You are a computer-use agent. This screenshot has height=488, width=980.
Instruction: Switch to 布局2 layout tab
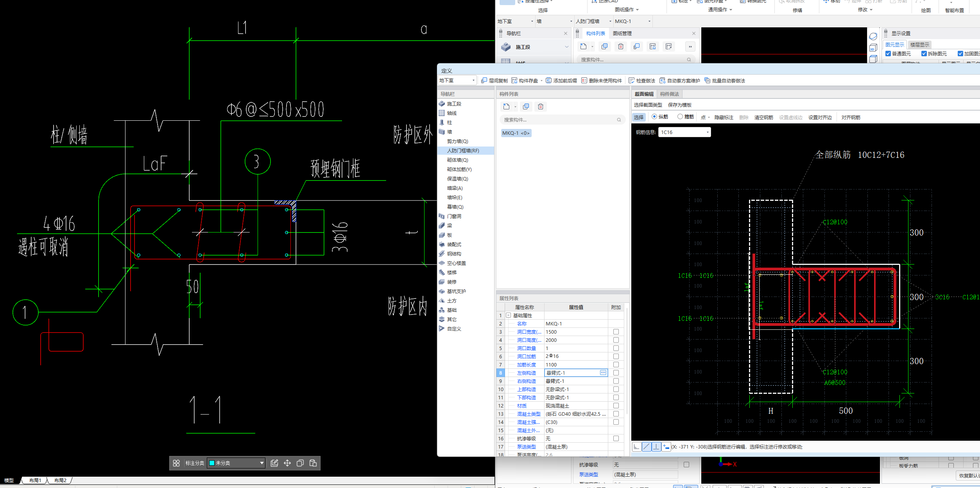coord(60,481)
